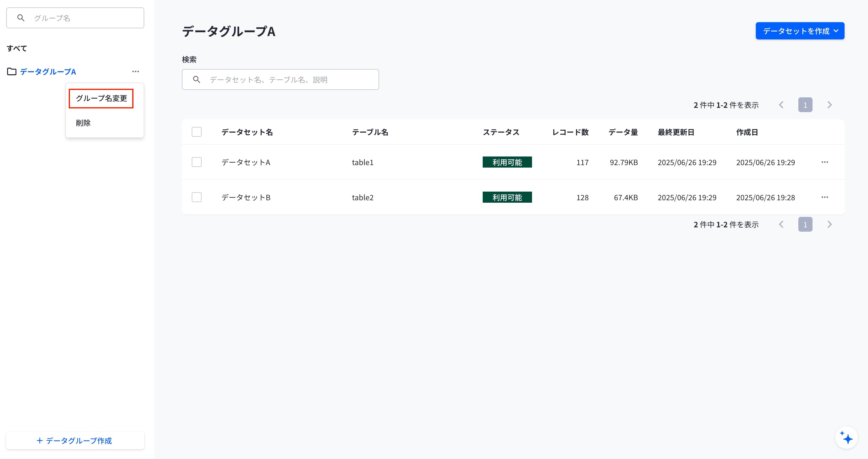Choose 削除 from the context menu

(83, 123)
